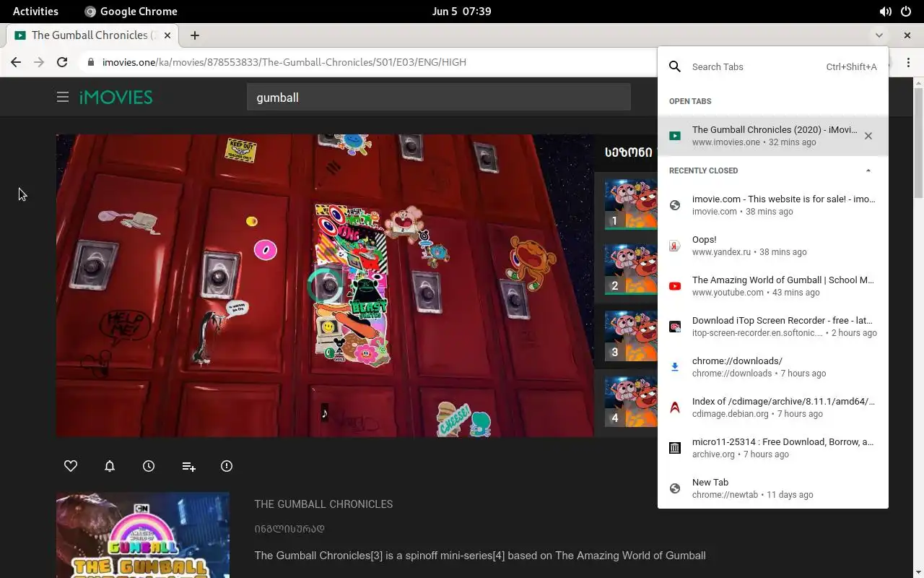Click the music note icon in video
Screen dimensions: 924x578
click(x=325, y=413)
